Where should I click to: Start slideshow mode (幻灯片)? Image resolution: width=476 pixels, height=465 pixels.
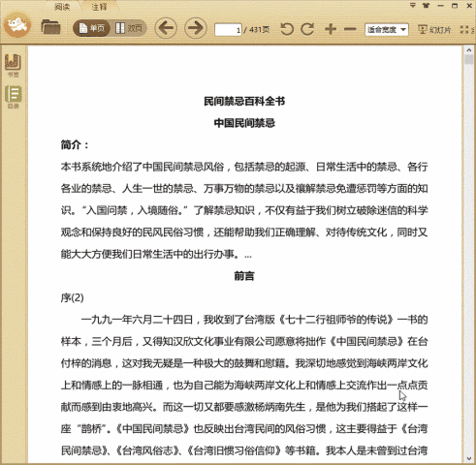click(x=434, y=30)
